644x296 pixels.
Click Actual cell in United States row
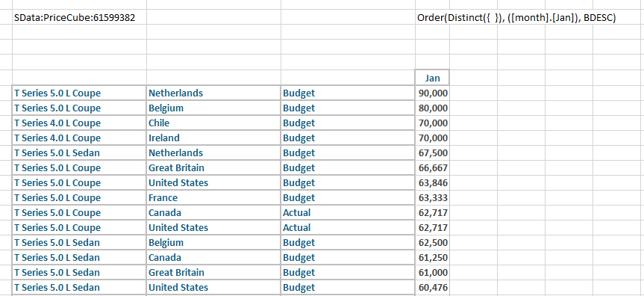click(348, 228)
